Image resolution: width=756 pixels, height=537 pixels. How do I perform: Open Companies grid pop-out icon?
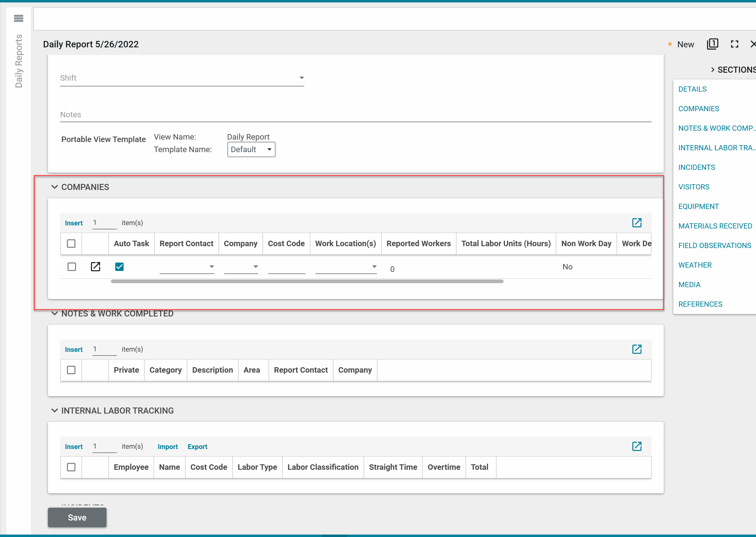click(636, 223)
